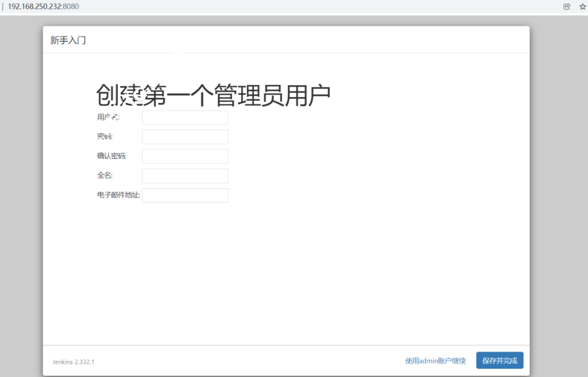Click into the 密码 password field
The height and width of the screenshot is (377, 588).
(185, 137)
